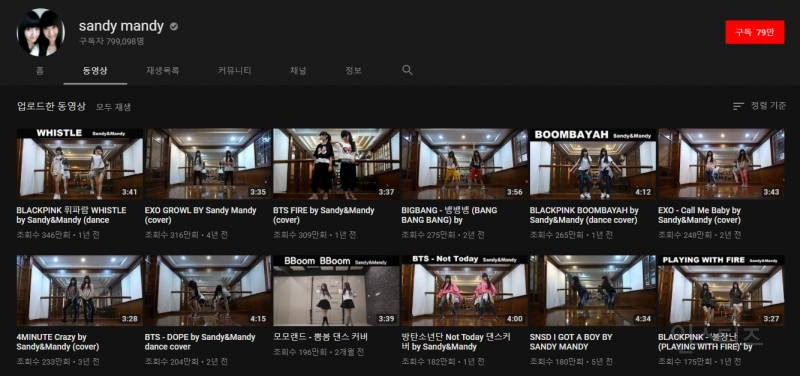Open the 업로드한 동영상 section
Image resolution: width=800 pixels, height=376 pixels.
coord(52,106)
